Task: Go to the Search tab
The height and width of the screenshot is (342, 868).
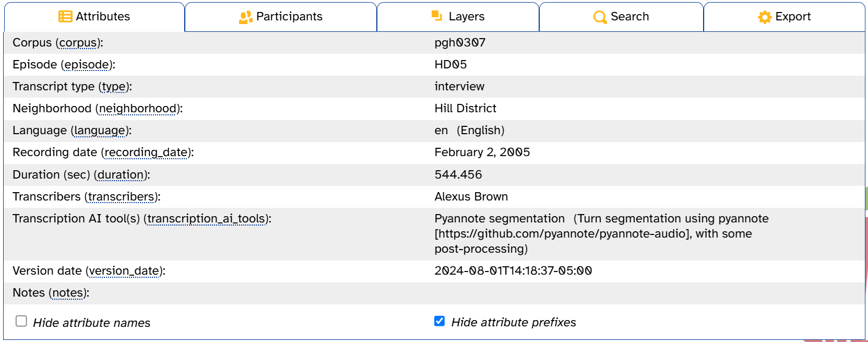Action: (621, 17)
